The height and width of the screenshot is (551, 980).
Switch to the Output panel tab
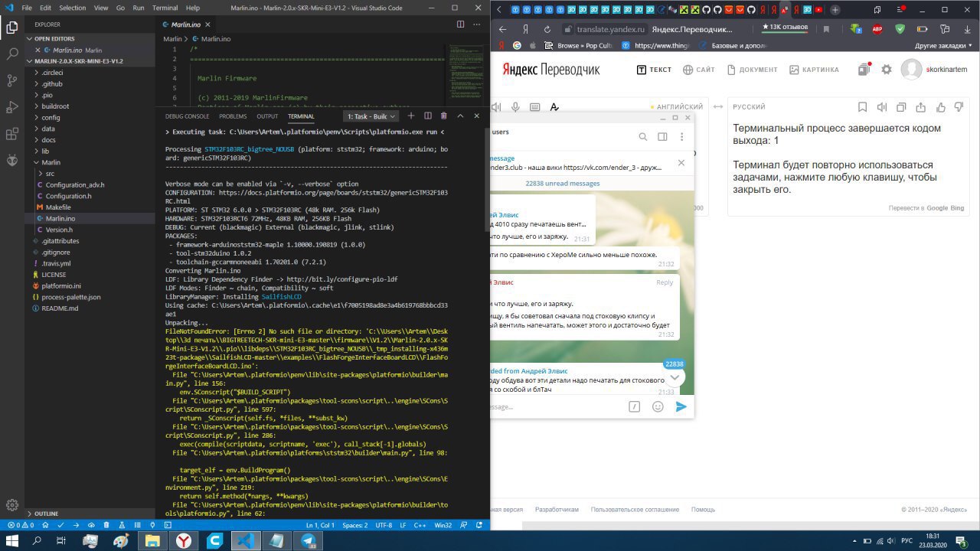[x=267, y=116]
